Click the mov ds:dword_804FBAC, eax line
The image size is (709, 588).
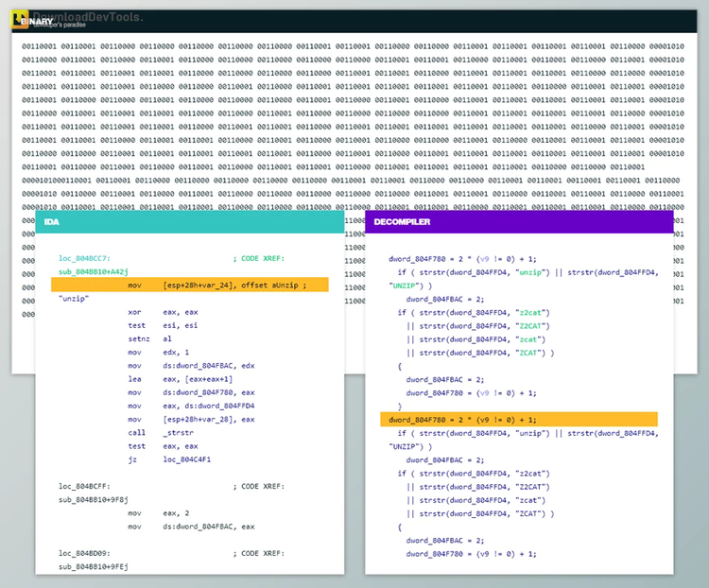pyautogui.click(x=191, y=527)
